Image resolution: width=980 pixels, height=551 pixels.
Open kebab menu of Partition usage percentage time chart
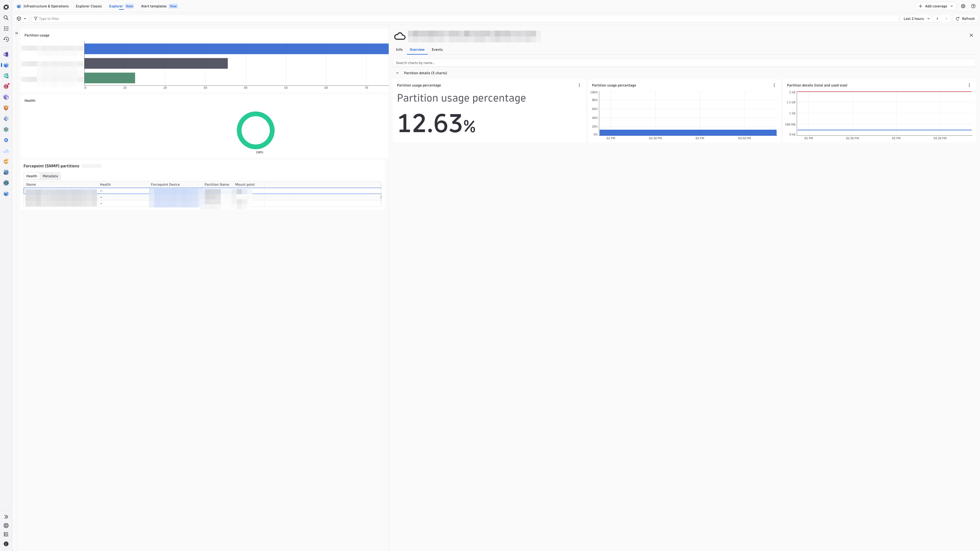(774, 85)
